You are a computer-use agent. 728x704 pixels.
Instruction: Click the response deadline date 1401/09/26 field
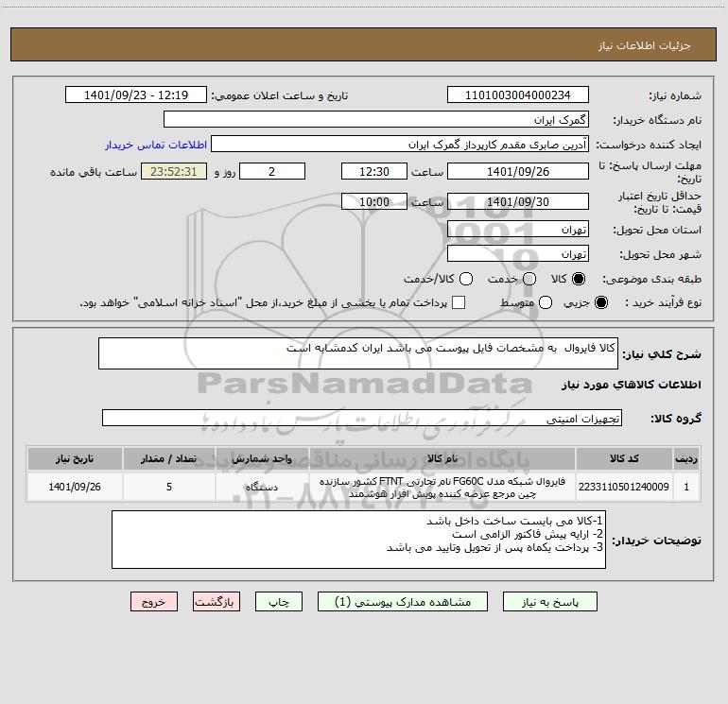click(518, 171)
